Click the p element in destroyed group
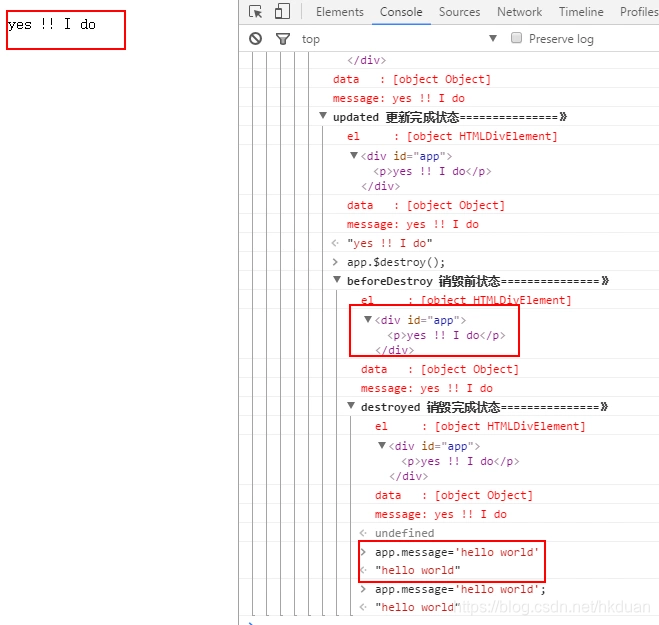This screenshot has width=659, height=625. [460, 461]
